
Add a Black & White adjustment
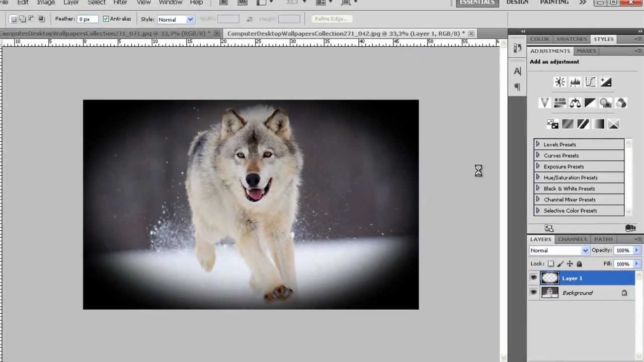click(590, 103)
